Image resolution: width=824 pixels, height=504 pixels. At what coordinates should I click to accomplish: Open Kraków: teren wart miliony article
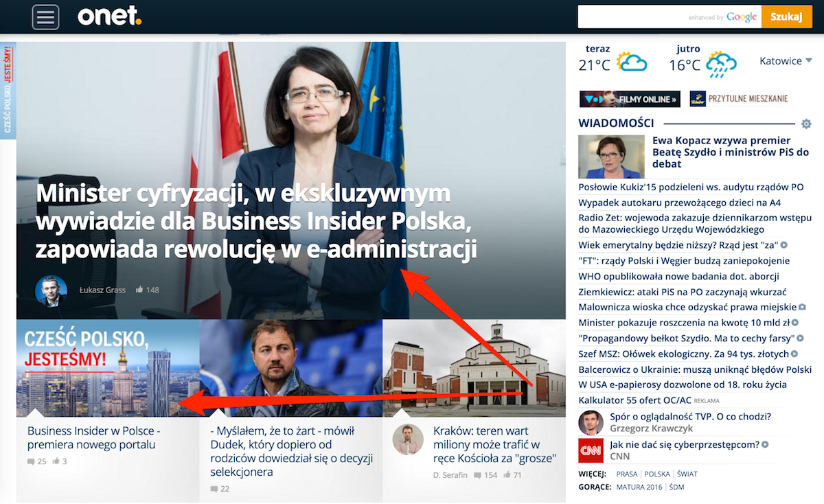494,444
